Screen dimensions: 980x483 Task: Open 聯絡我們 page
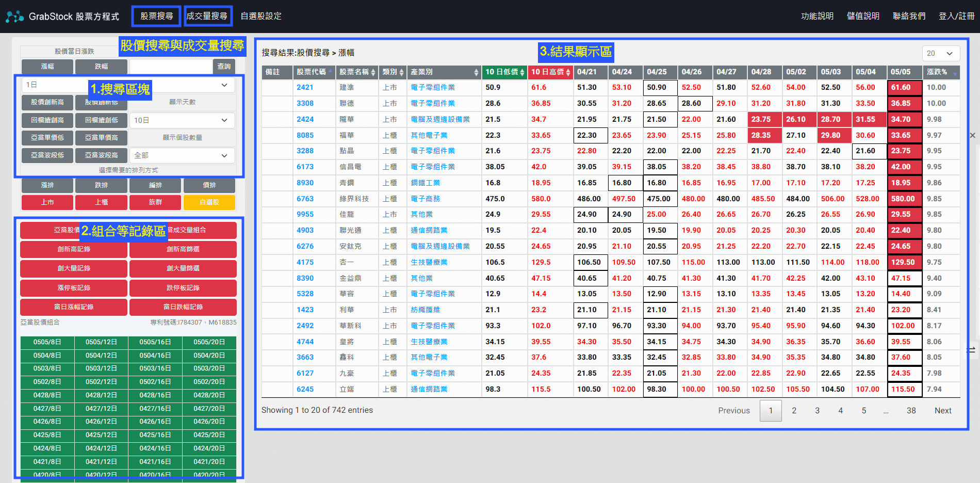909,16
